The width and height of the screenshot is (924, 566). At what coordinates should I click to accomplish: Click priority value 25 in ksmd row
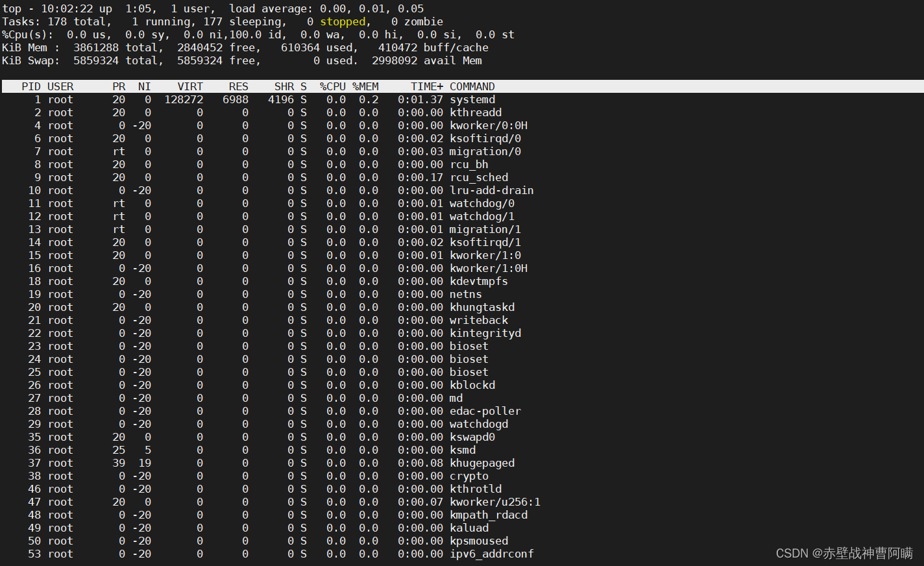119,450
